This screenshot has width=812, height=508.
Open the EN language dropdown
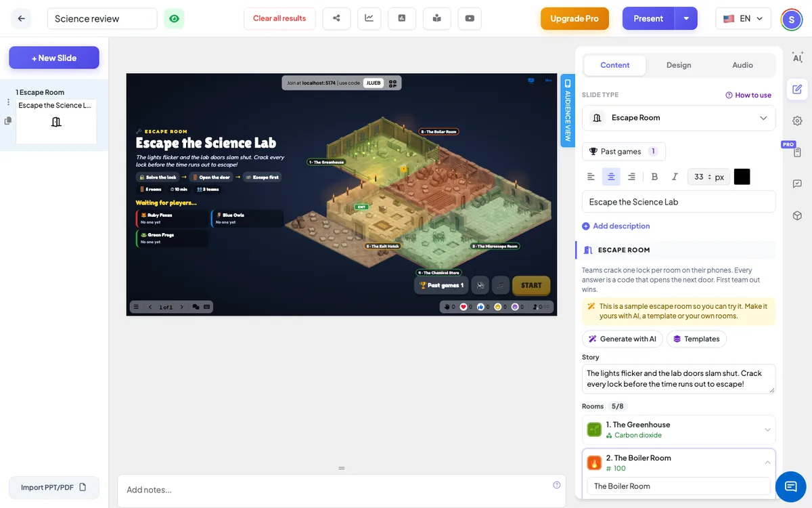tap(743, 18)
